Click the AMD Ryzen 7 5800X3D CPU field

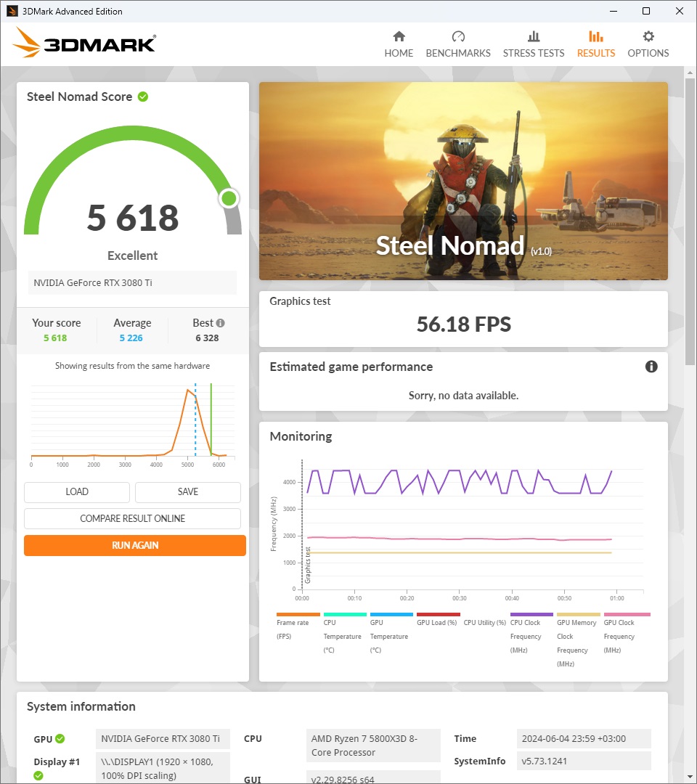pyautogui.click(x=373, y=746)
